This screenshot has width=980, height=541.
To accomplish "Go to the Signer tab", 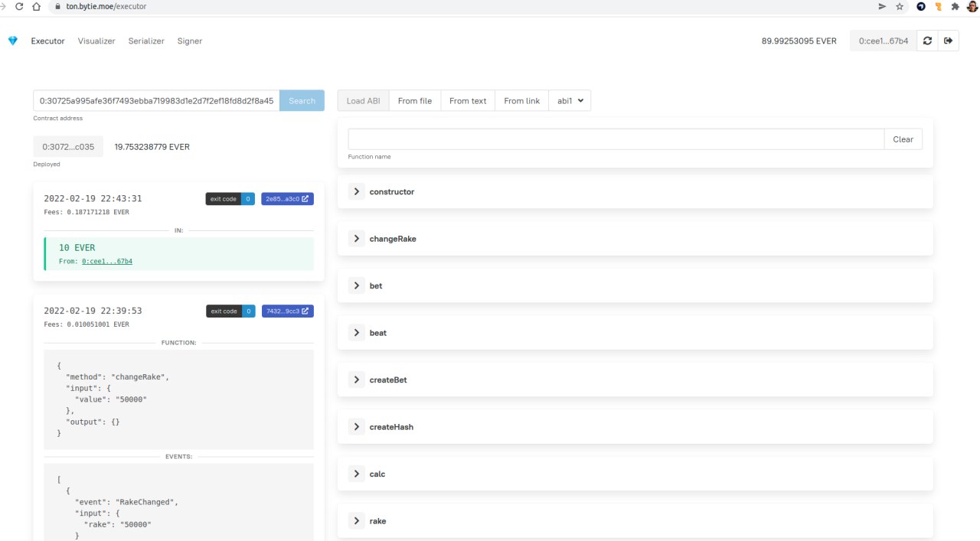I will (x=190, y=41).
